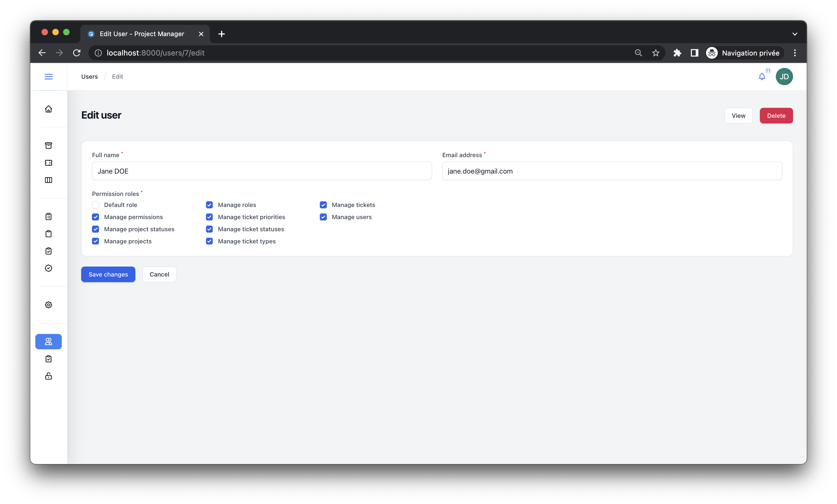Open the notifications bell
Screen dimensions: 837x504
[x=762, y=77]
